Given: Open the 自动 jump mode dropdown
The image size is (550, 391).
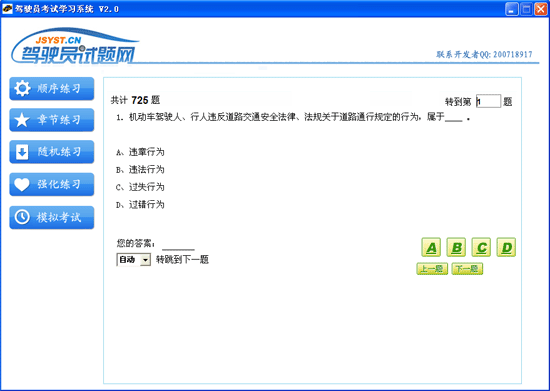Looking at the screenshot, I should (134, 260).
